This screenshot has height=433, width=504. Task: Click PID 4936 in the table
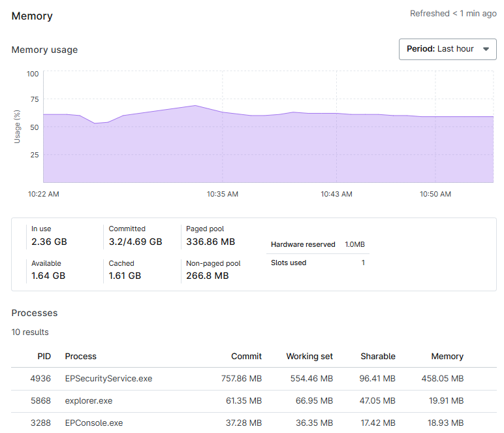pyautogui.click(x=40, y=379)
